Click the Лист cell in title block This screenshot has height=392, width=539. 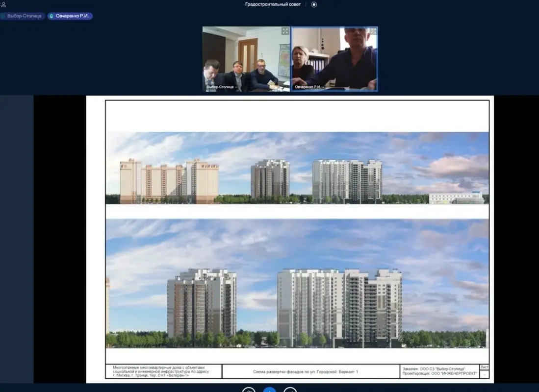[x=485, y=367]
